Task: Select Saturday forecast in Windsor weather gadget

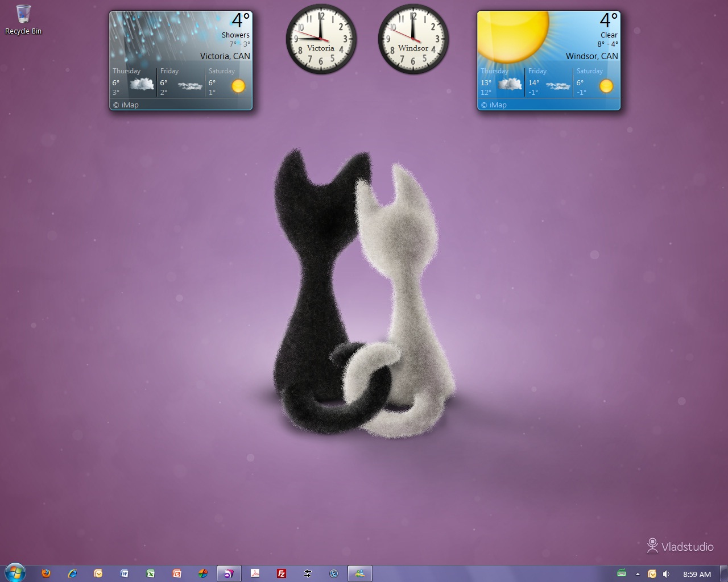Action: 595,81
